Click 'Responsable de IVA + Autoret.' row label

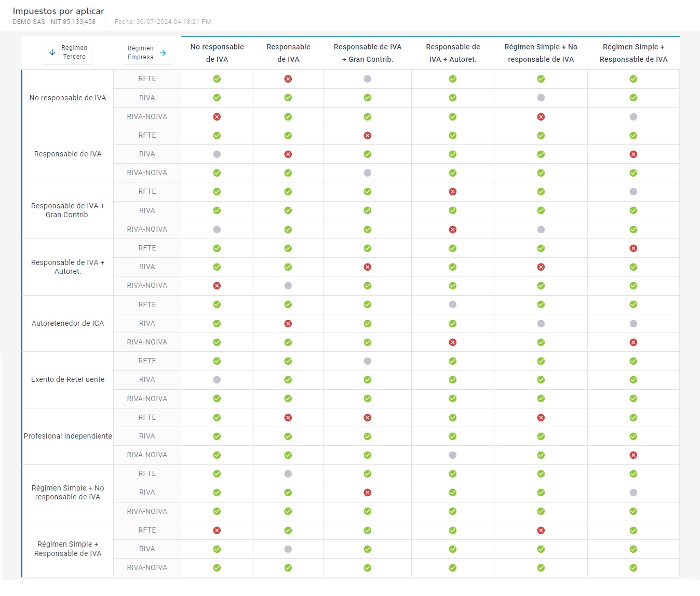[68, 267]
